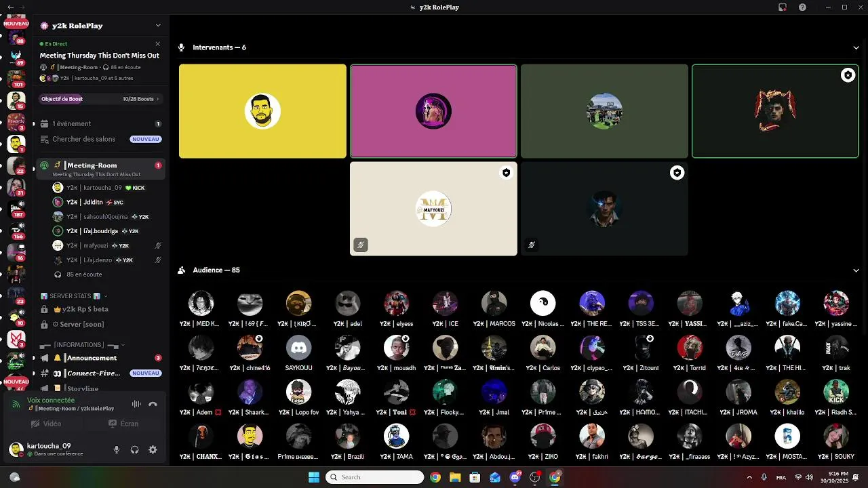Open the Connect-Five channel
The width and height of the screenshot is (868, 488).
pos(100,373)
